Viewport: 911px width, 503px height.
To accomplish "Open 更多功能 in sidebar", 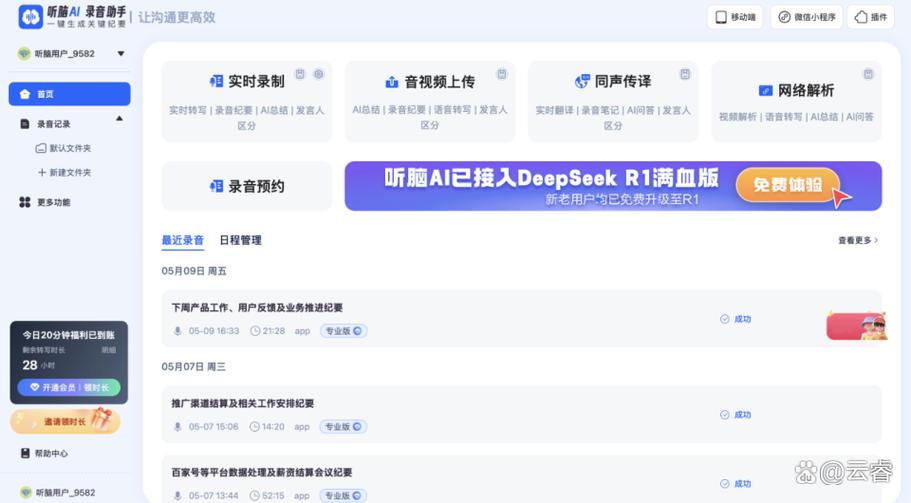I will (x=45, y=202).
